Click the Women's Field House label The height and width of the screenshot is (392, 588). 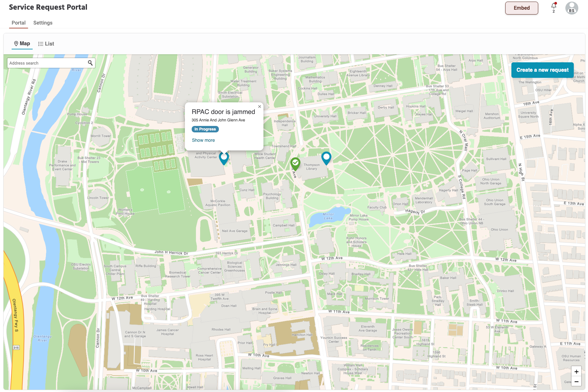coord(125,211)
